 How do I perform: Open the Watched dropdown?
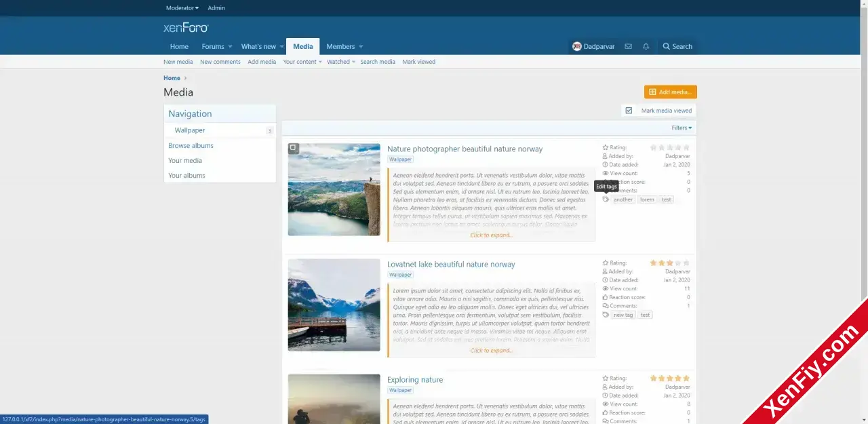point(341,62)
